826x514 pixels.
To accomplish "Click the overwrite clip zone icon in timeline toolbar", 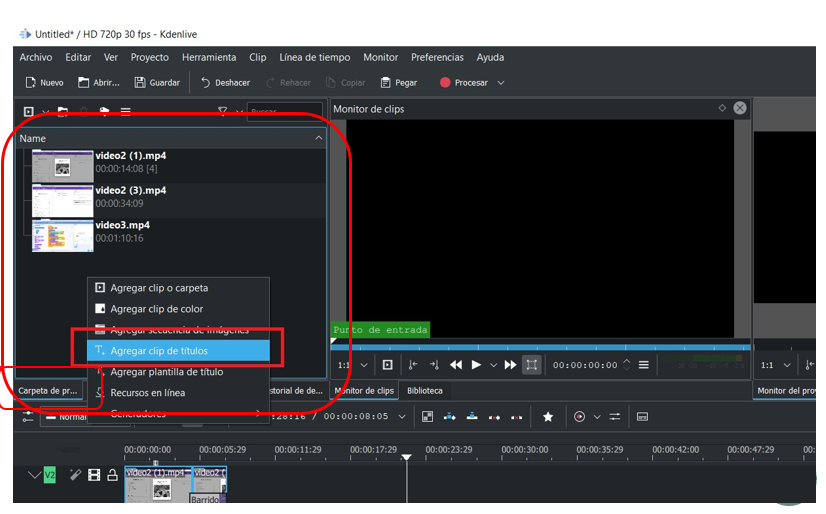I will pos(472,417).
